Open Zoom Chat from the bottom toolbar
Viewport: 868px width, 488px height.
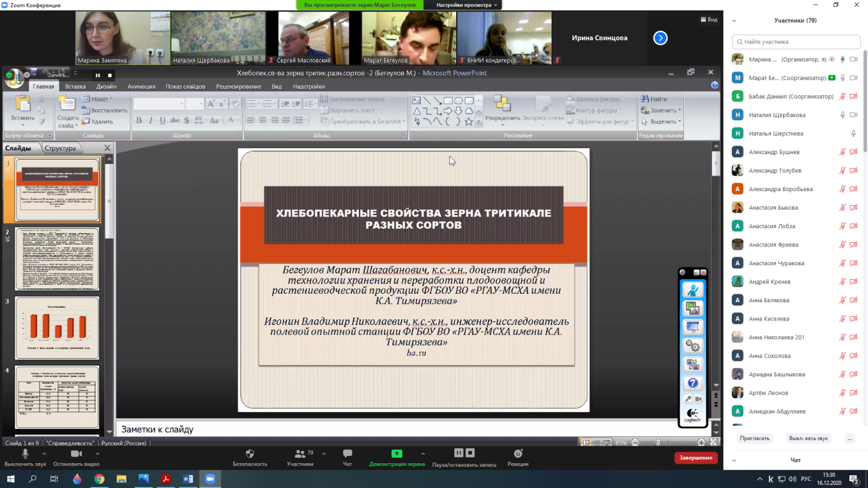click(x=347, y=454)
